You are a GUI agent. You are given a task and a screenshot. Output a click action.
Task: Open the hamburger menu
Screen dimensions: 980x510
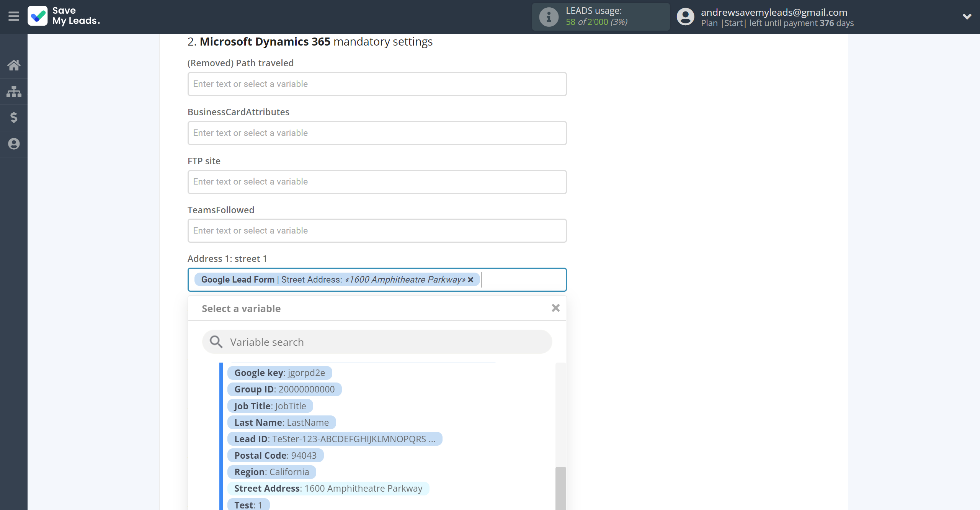click(x=14, y=16)
